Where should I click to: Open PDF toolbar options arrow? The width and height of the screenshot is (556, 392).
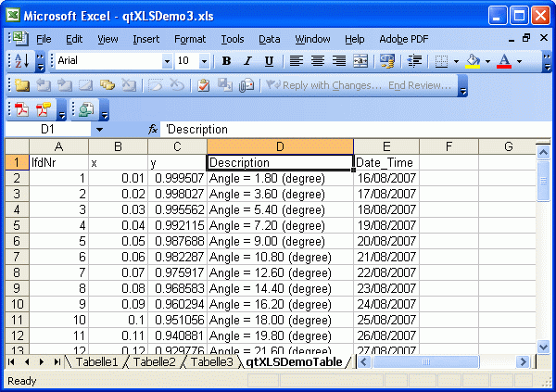tap(62, 110)
